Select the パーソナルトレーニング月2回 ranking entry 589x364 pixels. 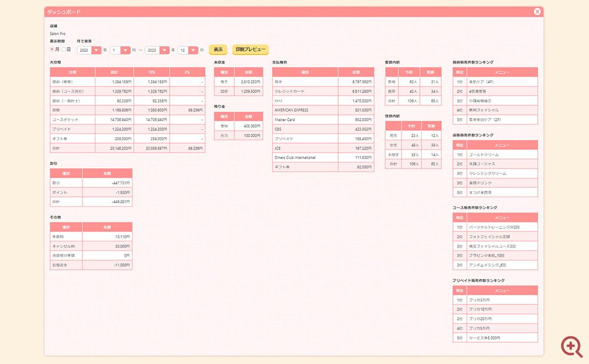point(494,227)
